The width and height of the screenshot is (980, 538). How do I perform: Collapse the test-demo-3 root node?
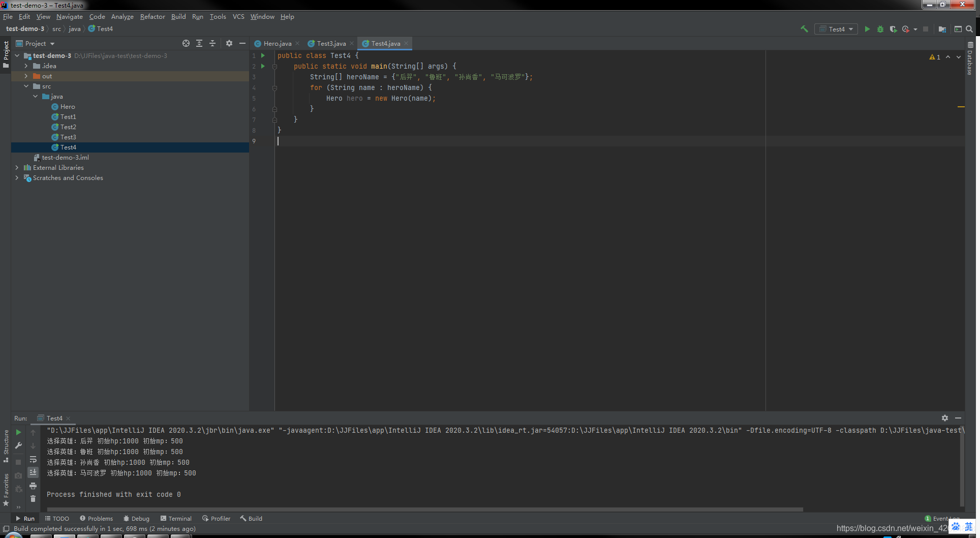(17, 55)
